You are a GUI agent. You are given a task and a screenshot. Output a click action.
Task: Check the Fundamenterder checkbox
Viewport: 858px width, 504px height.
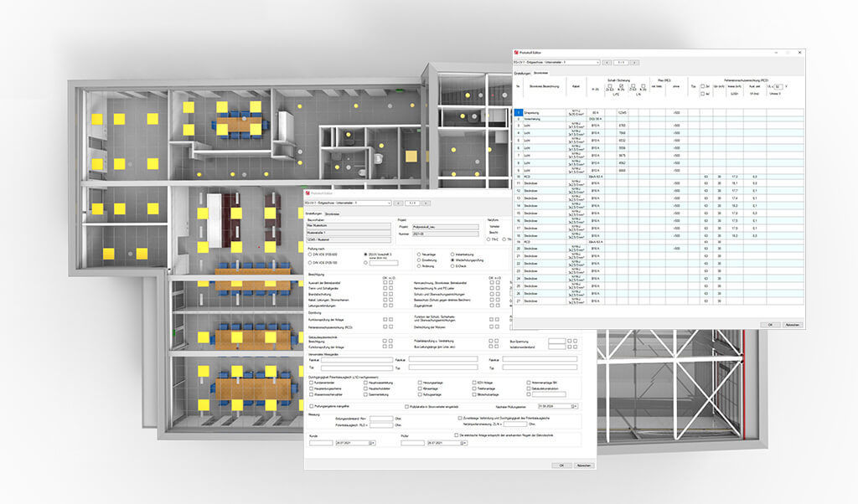(x=310, y=383)
